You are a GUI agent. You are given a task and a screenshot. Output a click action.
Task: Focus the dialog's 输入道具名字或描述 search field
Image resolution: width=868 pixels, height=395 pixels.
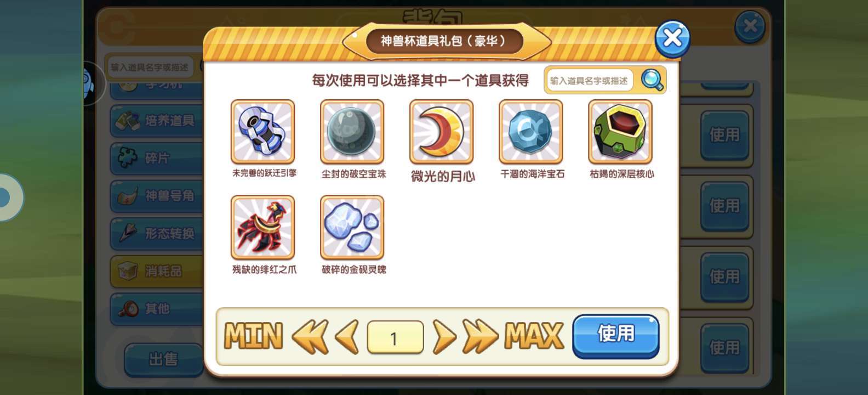point(590,81)
